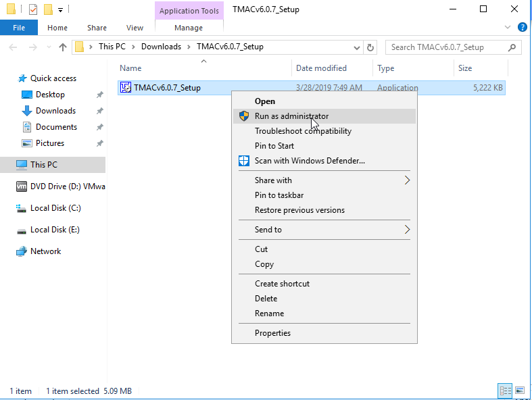The image size is (532, 400).
Task: Click Downloads in the address bar path
Action: (x=161, y=47)
